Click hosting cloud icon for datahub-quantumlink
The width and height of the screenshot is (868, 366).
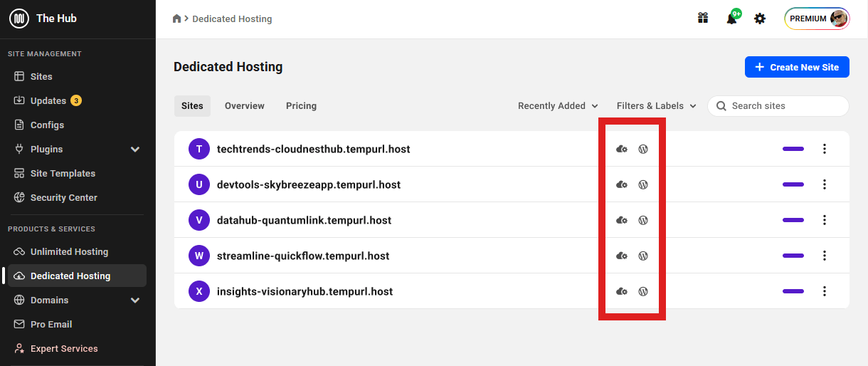click(622, 220)
